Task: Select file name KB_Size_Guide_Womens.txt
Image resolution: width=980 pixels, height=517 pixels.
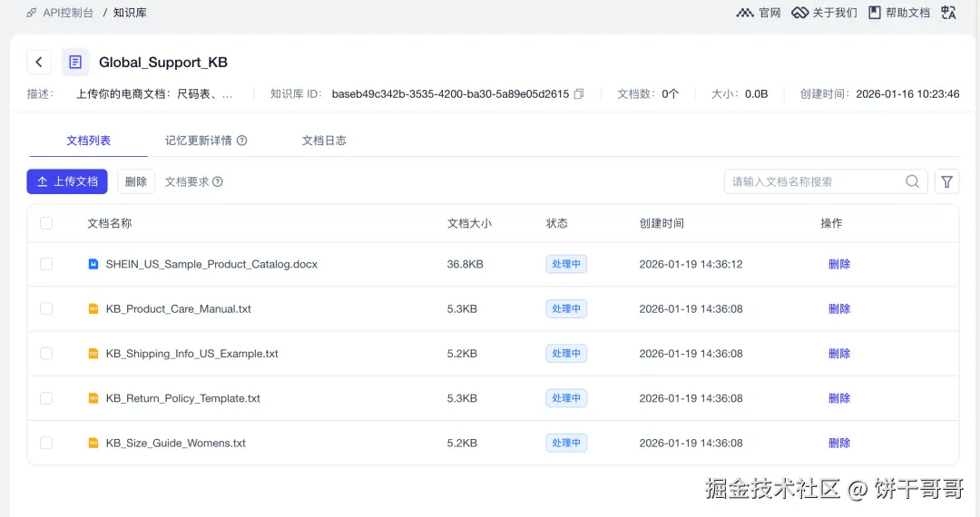Action: click(176, 443)
